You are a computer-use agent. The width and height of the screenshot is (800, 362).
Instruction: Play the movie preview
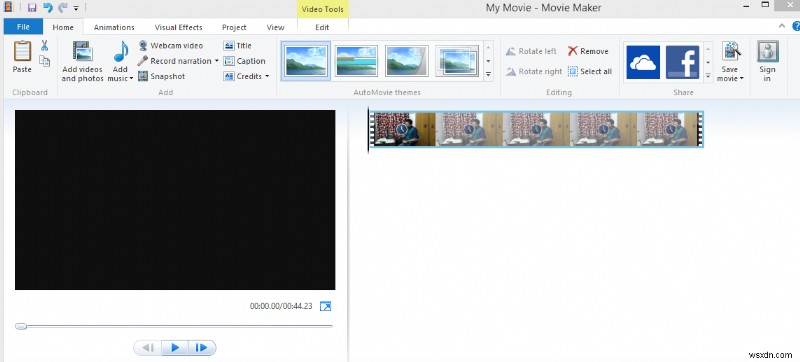175,348
